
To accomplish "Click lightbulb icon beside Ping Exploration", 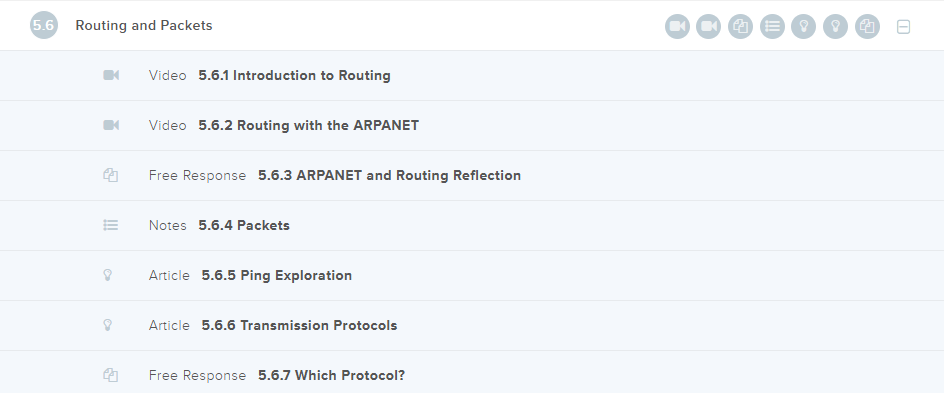I will pyautogui.click(x=108, y=275).
